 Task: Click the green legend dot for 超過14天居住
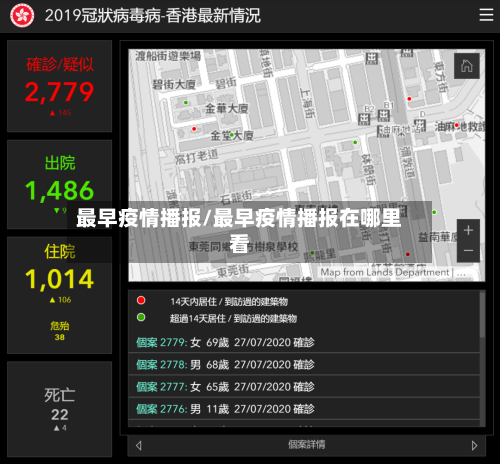pyautogui.click(x=141, y=317)
